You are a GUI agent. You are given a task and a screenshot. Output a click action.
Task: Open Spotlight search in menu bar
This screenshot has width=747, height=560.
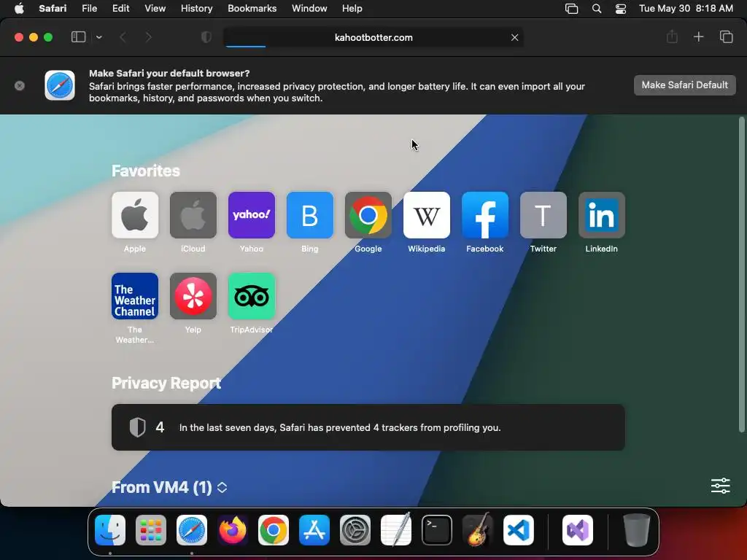click(597, 9)
